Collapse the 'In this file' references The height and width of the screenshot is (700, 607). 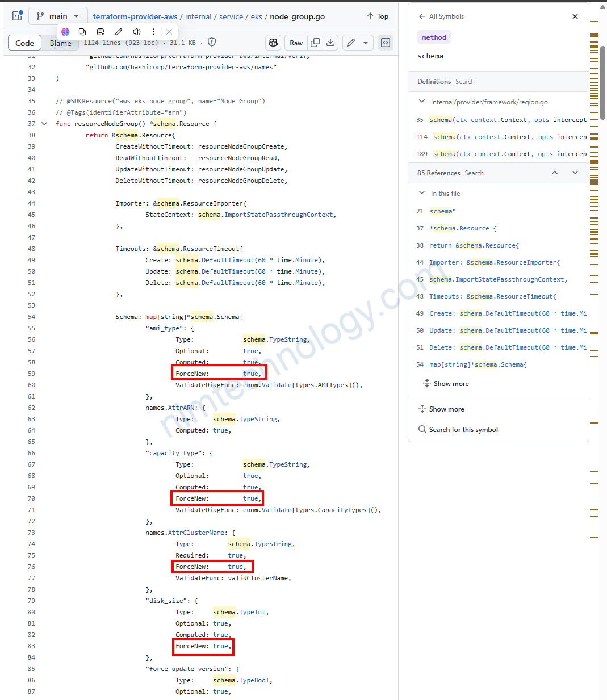click(x=422, y=193)
